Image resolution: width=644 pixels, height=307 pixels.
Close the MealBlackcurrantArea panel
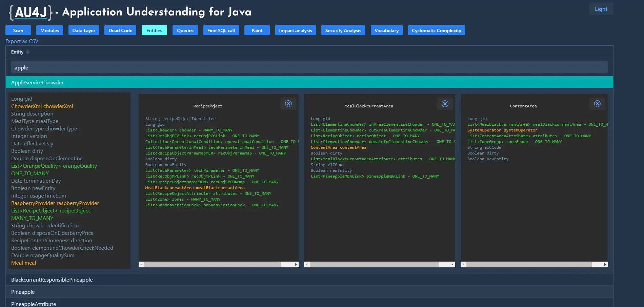(445, 104)
